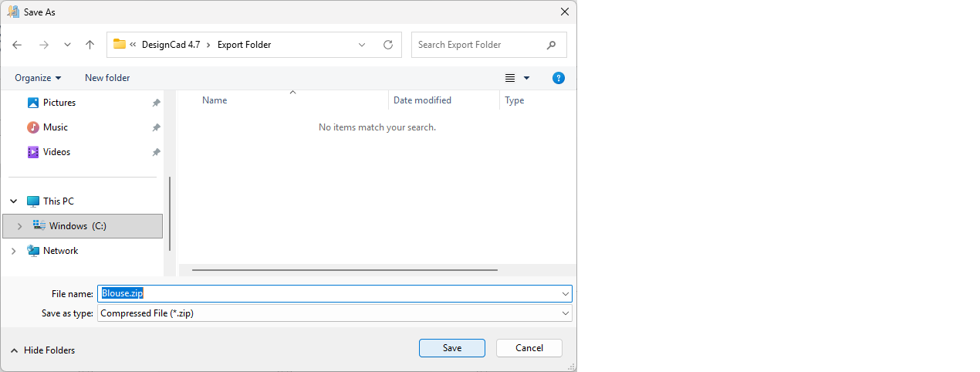This screenshot has width=980, height=372.
Task: Expand the Network tree node
Action: 13,251
